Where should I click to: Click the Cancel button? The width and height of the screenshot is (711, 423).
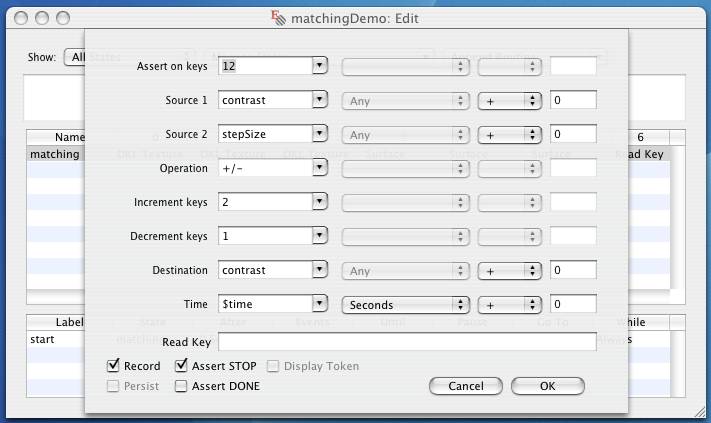466,386
